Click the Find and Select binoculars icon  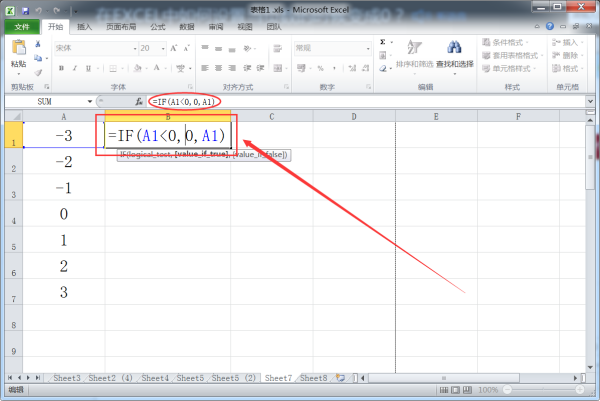point(454,48)
